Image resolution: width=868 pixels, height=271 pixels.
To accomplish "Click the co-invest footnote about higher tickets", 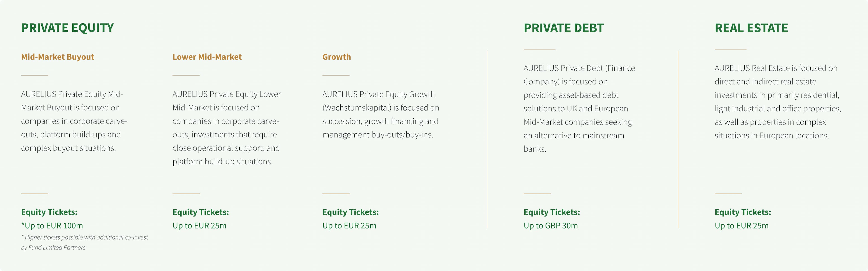I will (84, 242).
